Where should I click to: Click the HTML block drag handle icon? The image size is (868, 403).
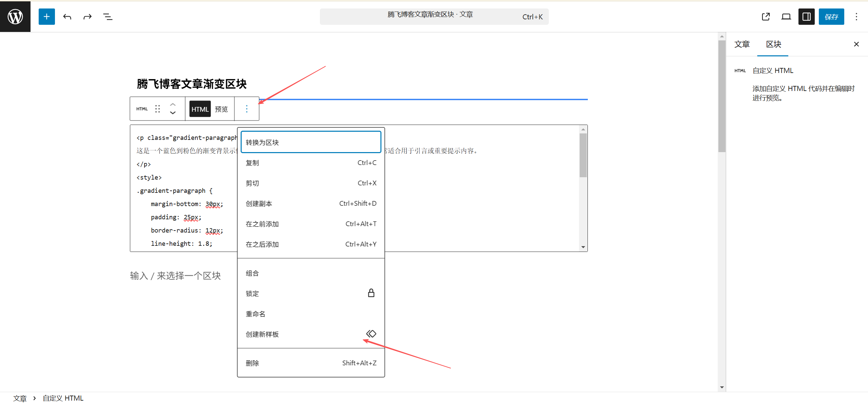point(157,109)
